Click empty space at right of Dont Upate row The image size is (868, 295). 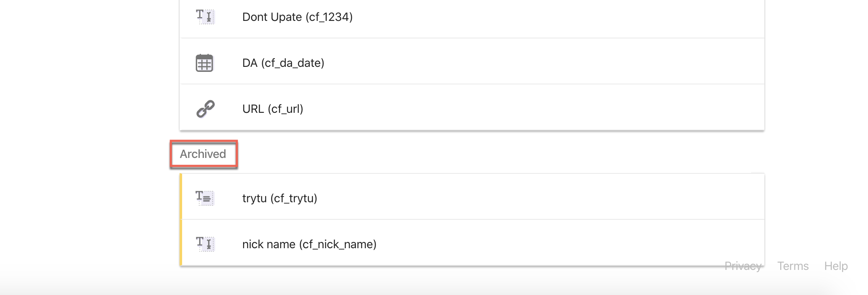pyautogui.click(x=585, y=17)
